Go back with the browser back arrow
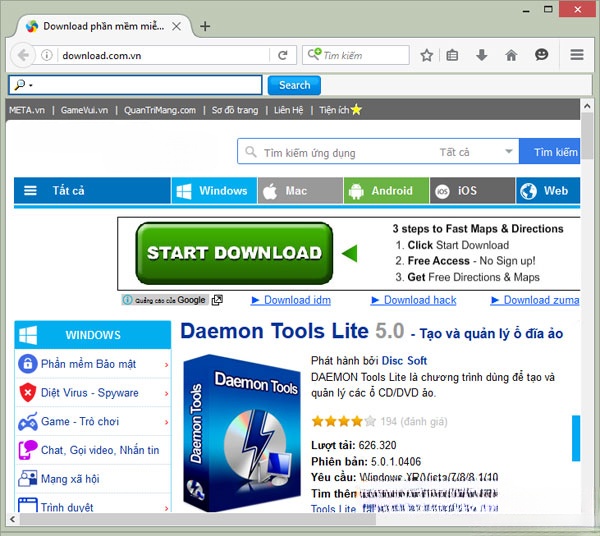The width and height of the screenshot is (600, 536). tap(23, 55)
